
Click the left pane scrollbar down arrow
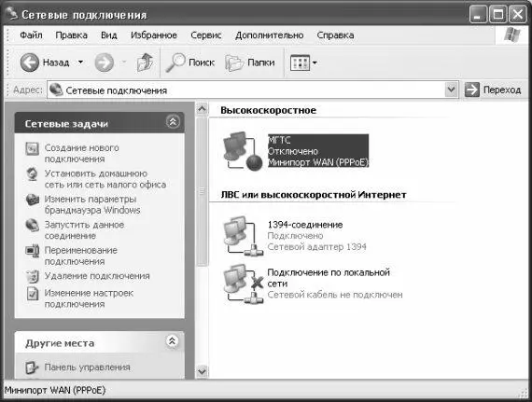coord(202,371)
